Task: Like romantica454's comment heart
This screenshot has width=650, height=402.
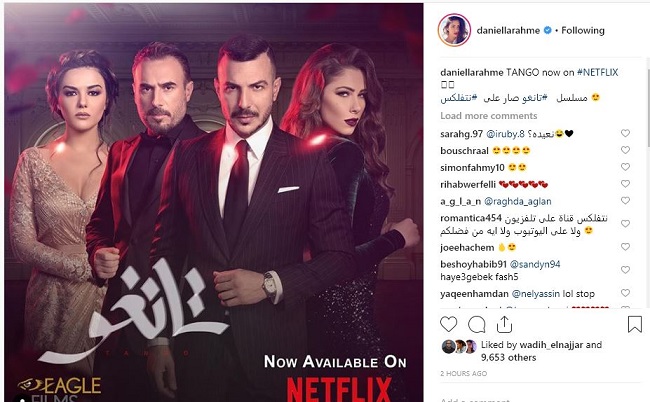Action: click(625, 224)
